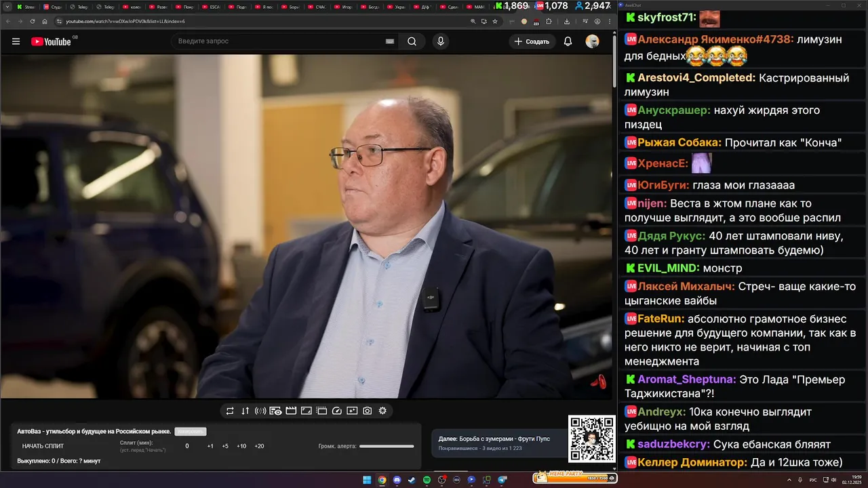Viewport: 868px width, 488px height.
Task: Click chat username FateRun in AxelChat
Action: point(660,319)
